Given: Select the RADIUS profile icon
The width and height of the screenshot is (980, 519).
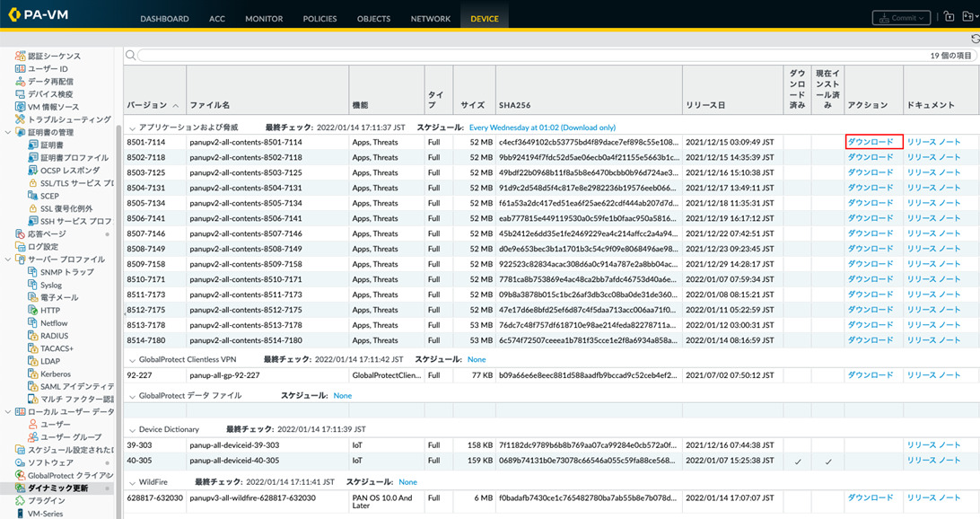Looking at the screenshot, I should click(33, 335).
